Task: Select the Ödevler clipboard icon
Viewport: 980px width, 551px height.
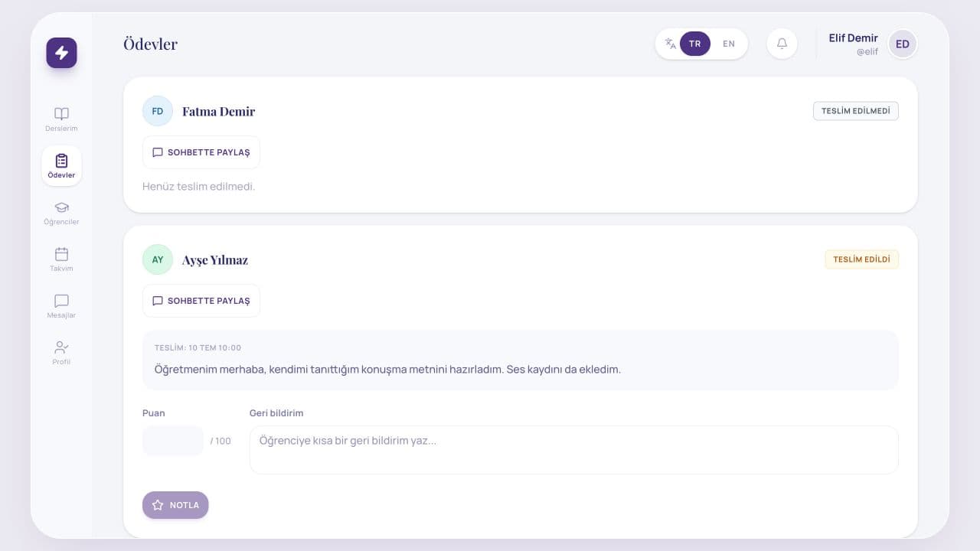Action: click(x=62, y=161)
